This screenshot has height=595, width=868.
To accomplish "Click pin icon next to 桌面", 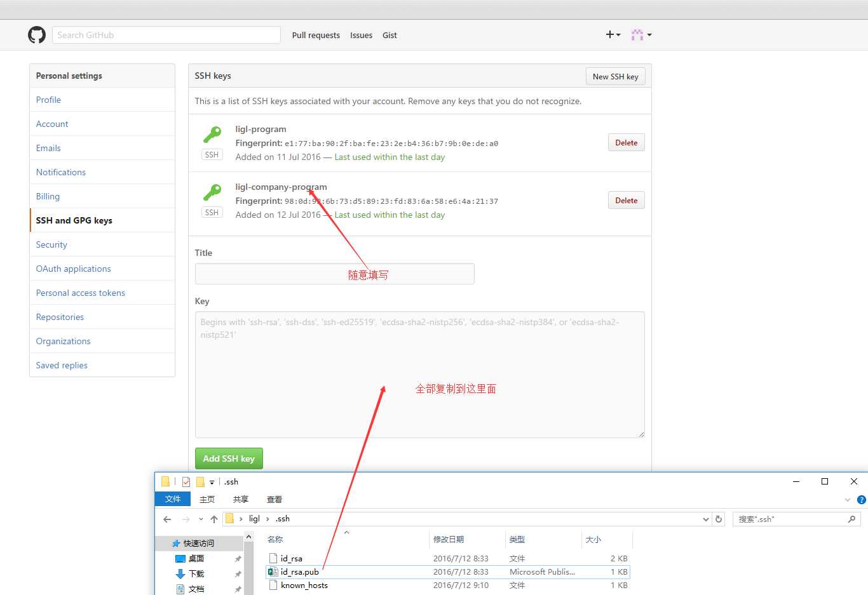I will [238, 559].
